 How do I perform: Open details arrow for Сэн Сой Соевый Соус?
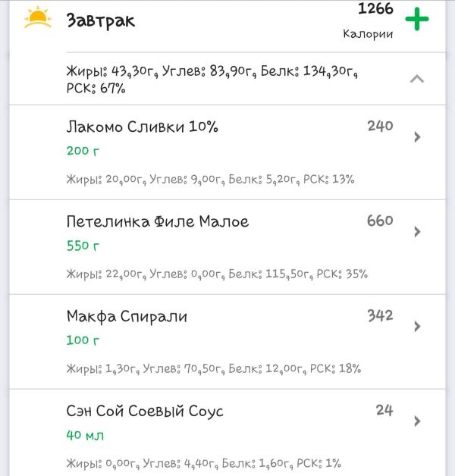point(417,421)
